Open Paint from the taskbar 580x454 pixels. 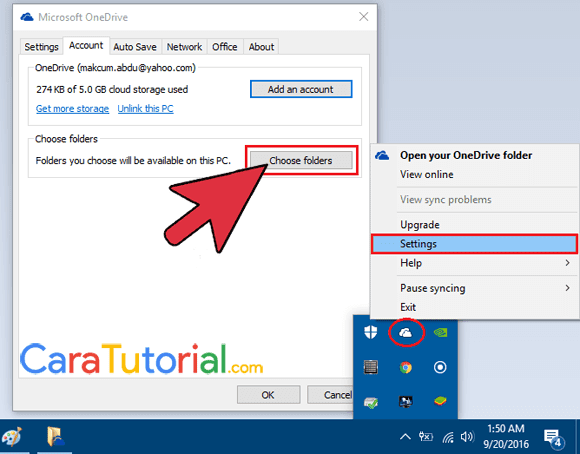click(x=12, y=437)
